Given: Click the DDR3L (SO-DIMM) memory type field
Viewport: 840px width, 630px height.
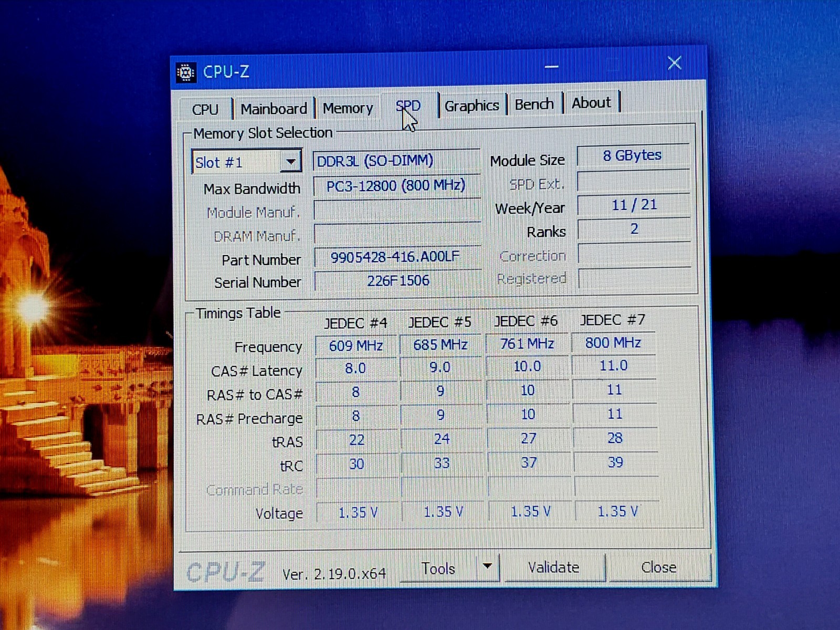Looking at the screenshot, I should [396, 161].
